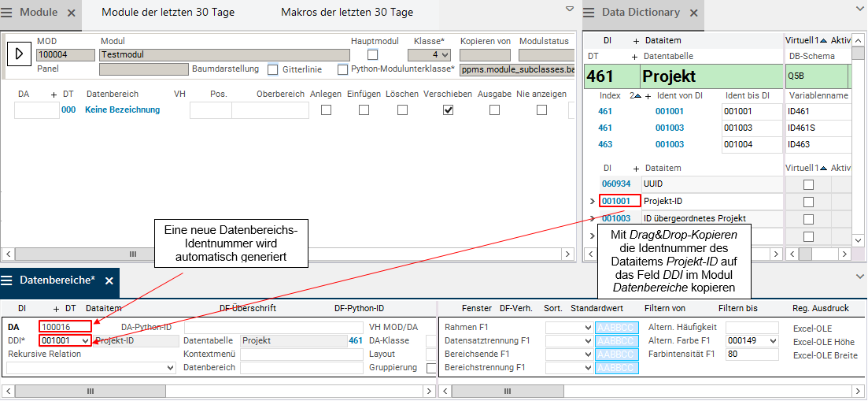
Task: Open the Module panel hamburger menu
Action: (6, 13)
